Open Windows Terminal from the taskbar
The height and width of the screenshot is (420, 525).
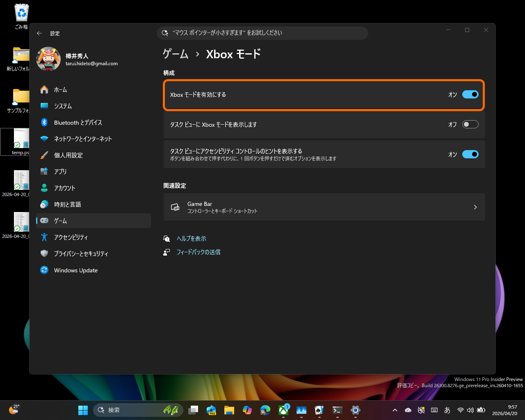point(337,410)
